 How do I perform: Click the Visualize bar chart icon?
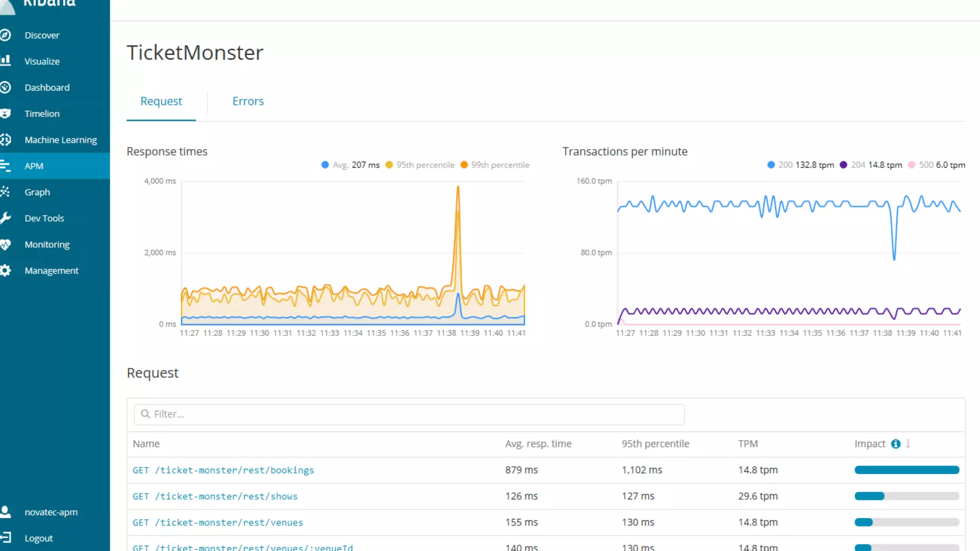pyautogui.click(x=5, y=61)
